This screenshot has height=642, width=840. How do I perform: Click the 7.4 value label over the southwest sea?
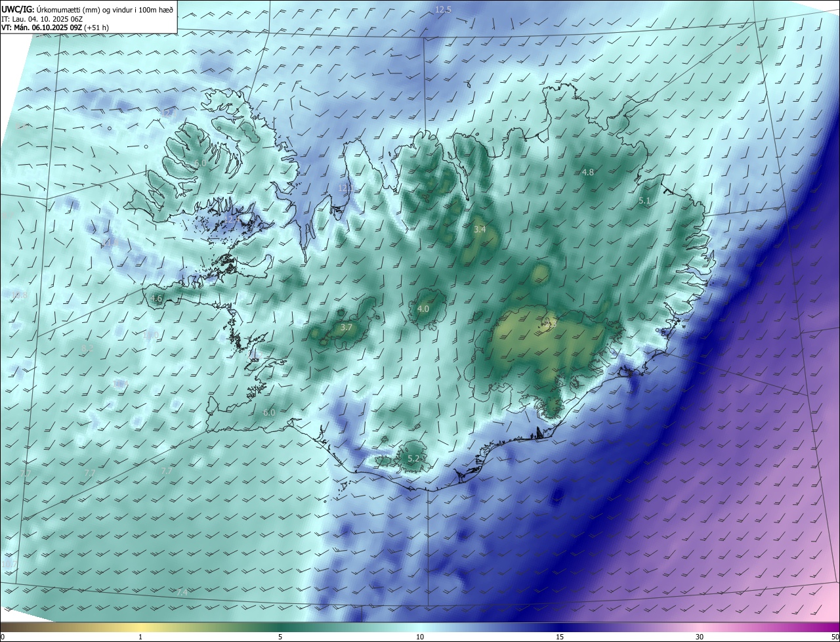point(182,592)
